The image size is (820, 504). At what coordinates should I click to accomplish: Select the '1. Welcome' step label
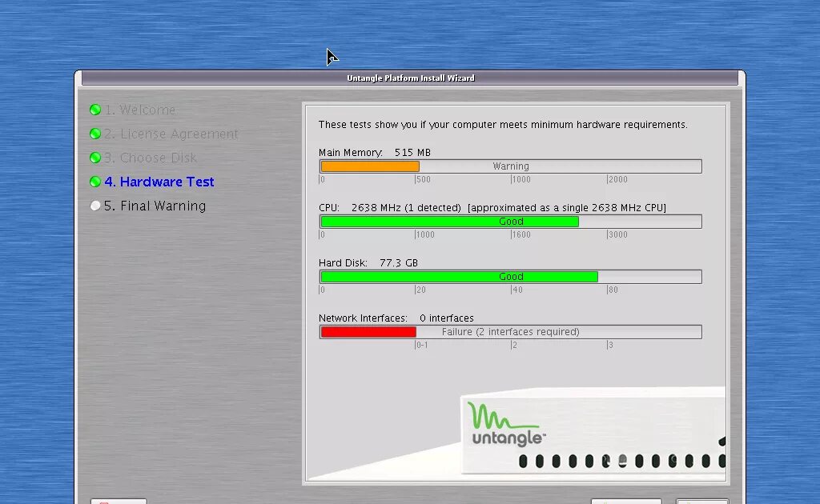[x=139, y=110]
